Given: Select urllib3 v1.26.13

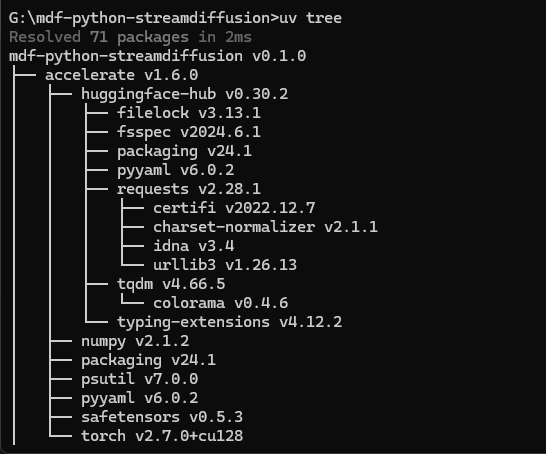Looking at the screenshot, I should [225, 265].
